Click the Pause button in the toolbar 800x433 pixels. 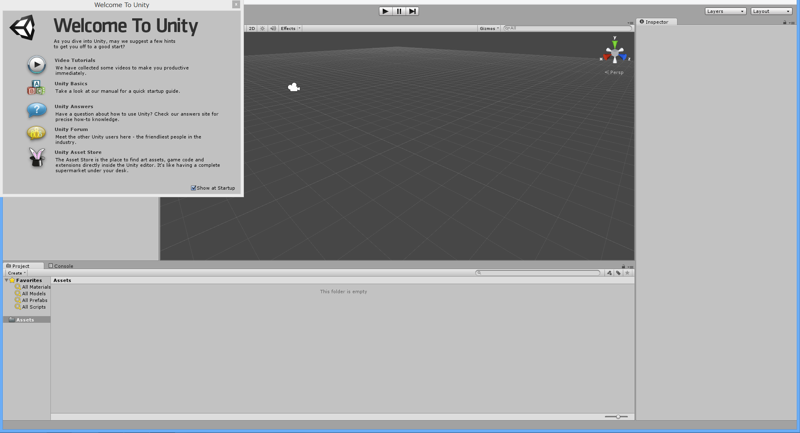[x=399, y=11]
